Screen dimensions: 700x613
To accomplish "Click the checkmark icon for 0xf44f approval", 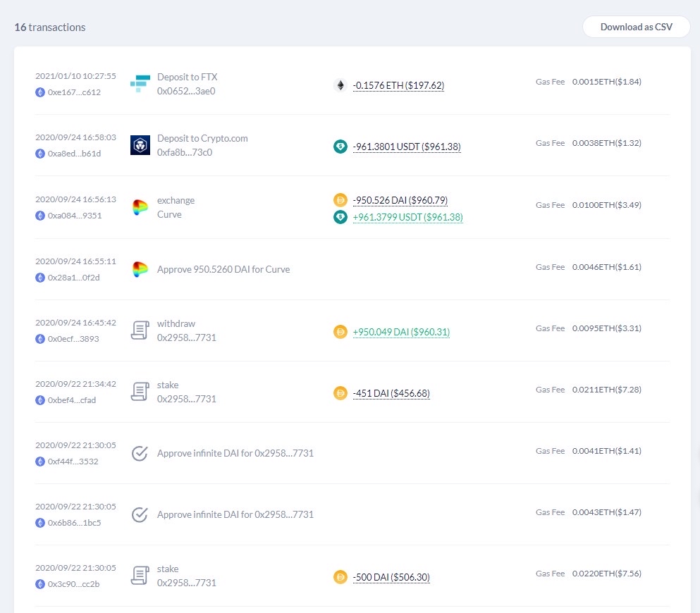I will pyautogui.click(x=140, y=453).
